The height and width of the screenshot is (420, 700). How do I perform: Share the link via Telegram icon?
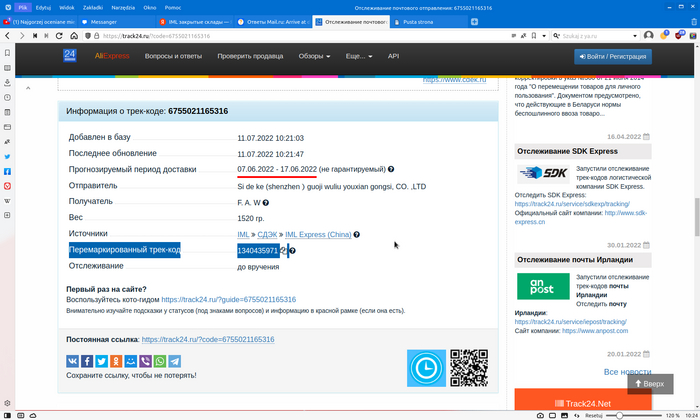point(175,361)
